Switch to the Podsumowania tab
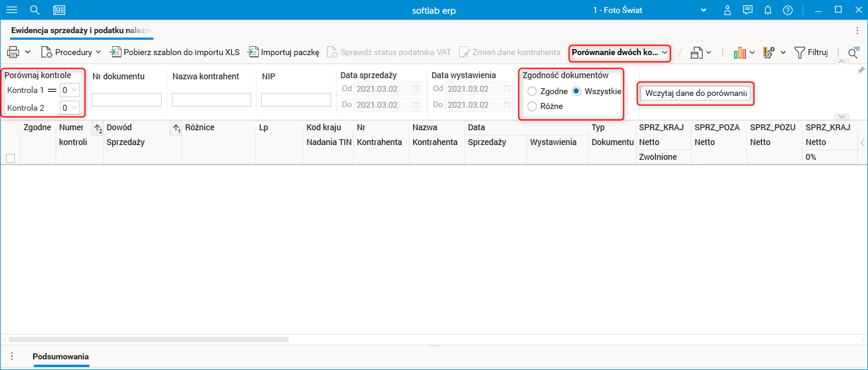Viewport: 868px width, 370px height. (61, 356)
